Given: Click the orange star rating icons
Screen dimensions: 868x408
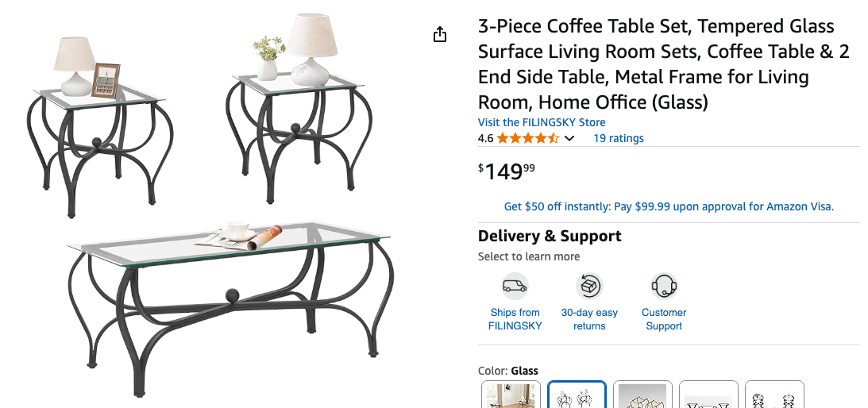Looking at the screenshot, I should 527,138.
